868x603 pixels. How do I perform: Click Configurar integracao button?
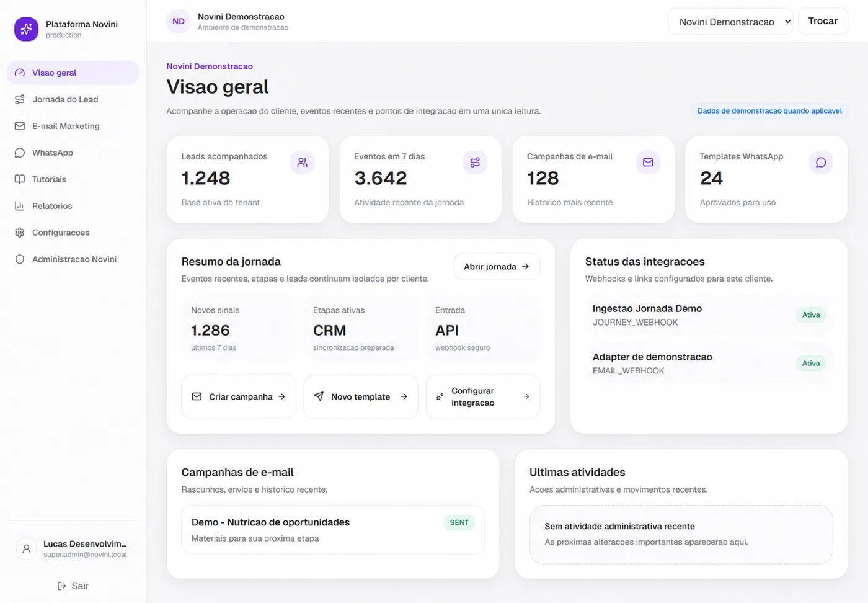point(483,396)
